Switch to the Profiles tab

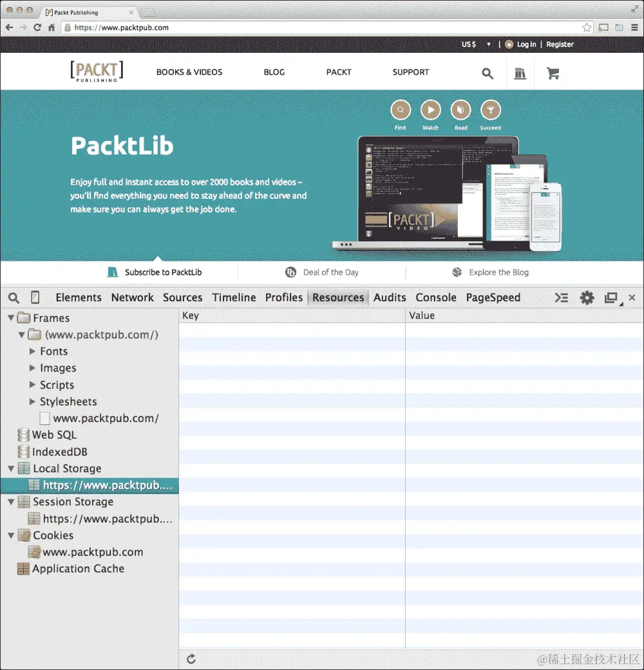(284, 297)
